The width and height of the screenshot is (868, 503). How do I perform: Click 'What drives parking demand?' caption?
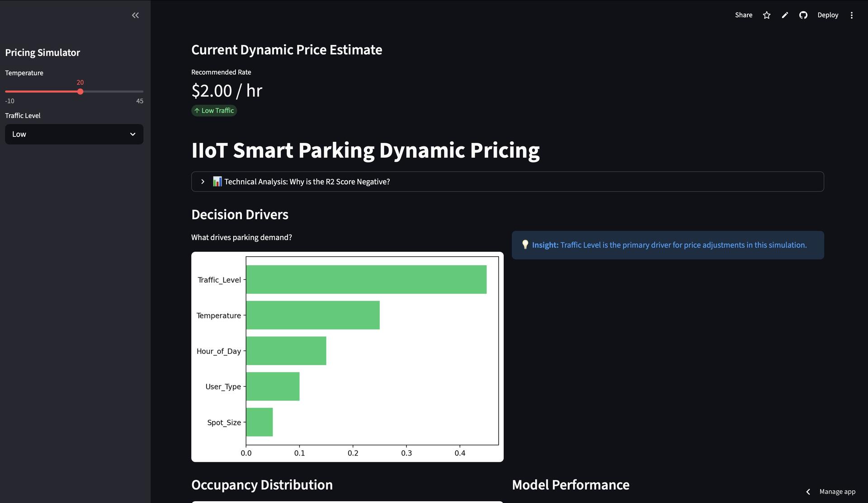coord(241,237)
